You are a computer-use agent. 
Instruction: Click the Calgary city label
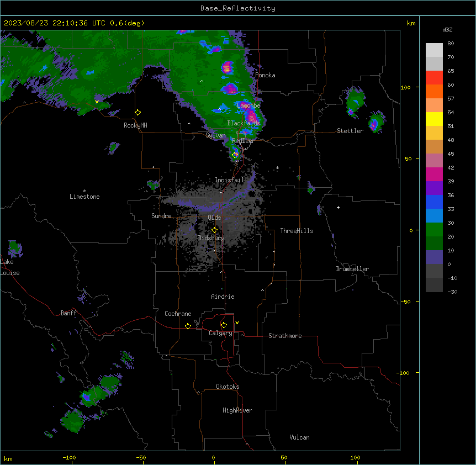220,333
